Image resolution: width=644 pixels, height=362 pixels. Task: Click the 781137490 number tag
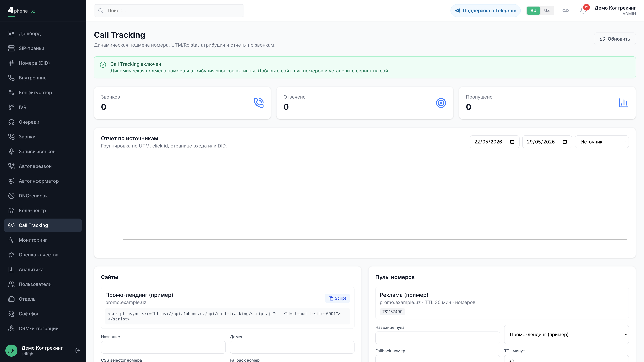click(x=392, y=312)
